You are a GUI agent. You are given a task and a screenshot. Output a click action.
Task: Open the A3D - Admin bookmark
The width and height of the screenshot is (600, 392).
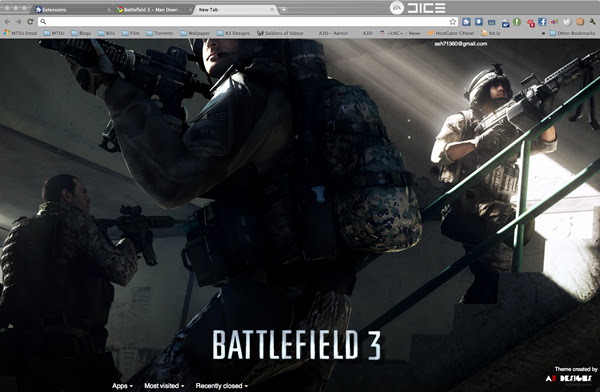click(333, 33)
